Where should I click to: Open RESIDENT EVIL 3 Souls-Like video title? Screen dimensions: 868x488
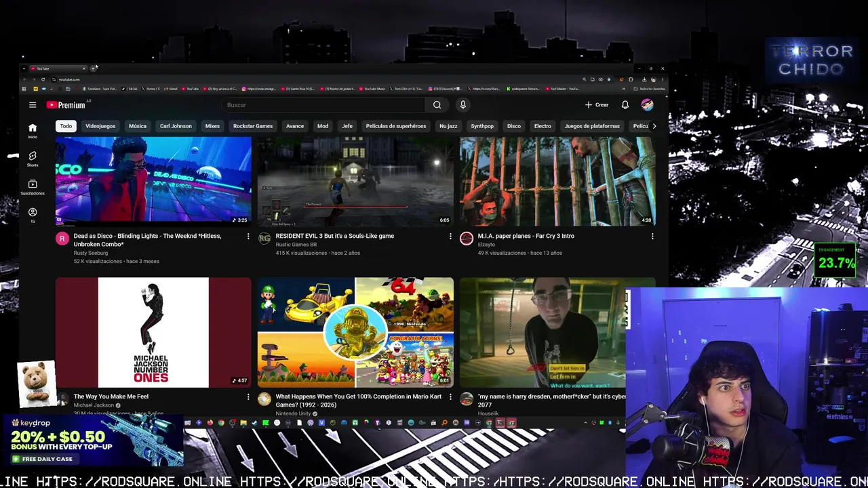[335, 236]
